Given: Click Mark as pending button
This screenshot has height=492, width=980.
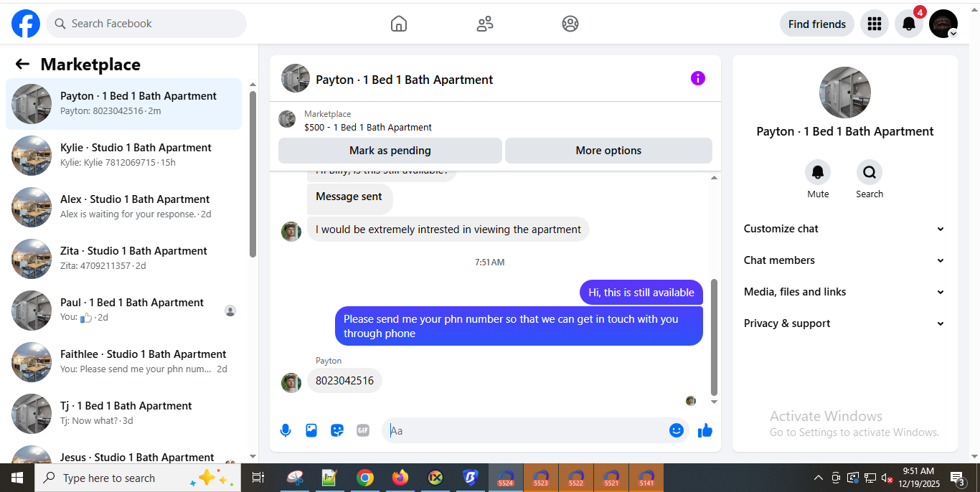Looking at the screenshot, I should (x=390, y=151).
